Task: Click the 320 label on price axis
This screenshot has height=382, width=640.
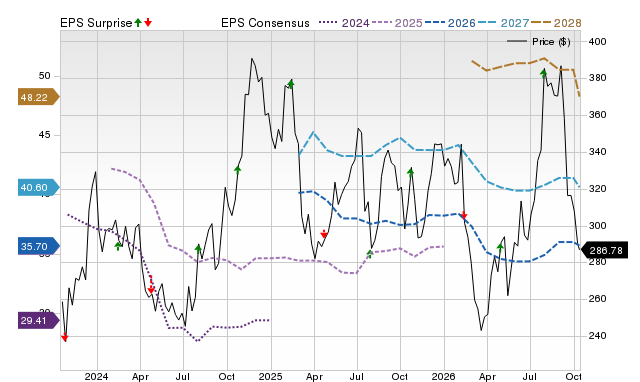Action: 598,189
